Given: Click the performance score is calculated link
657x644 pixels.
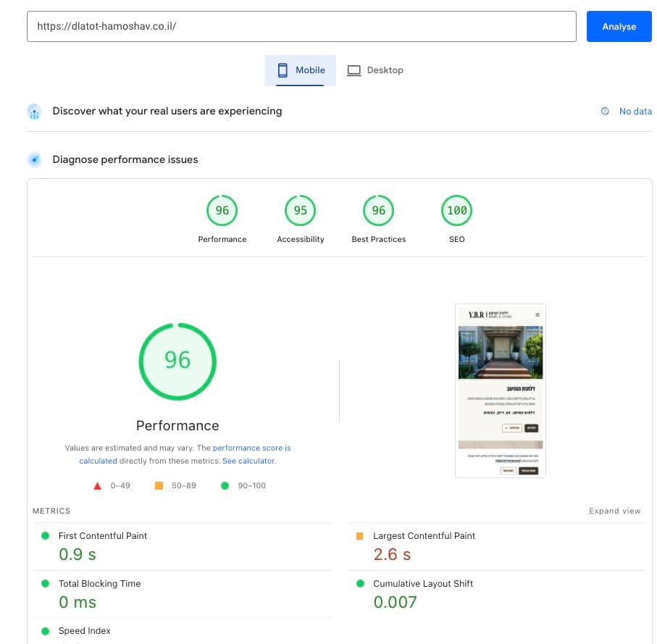Looking at the screenshot, I should pos(251,448).
